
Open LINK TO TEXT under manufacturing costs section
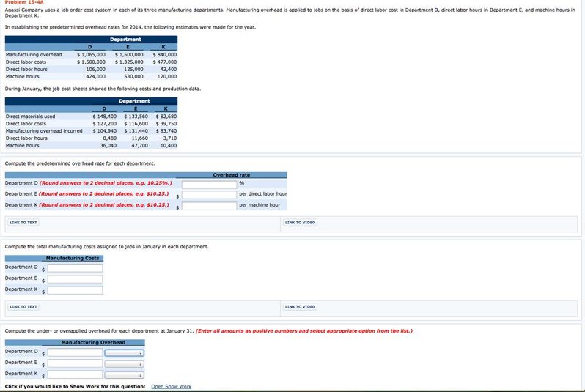(23, 307)
